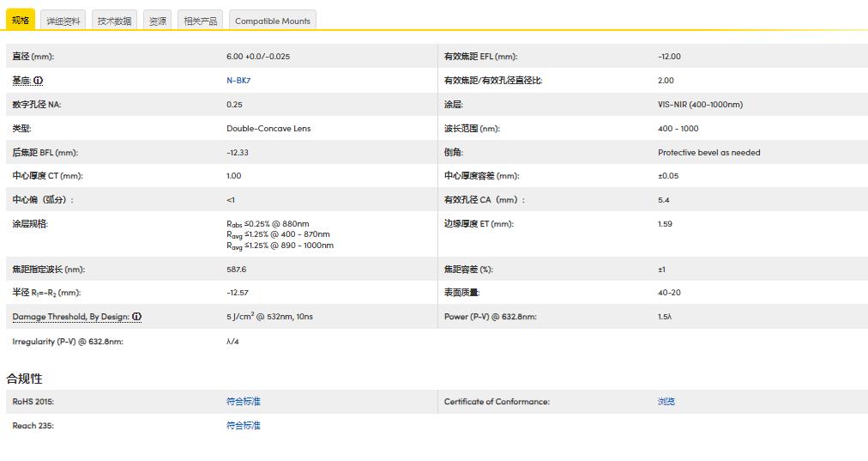Click the surface quality value 40-20

click(669, 293)
